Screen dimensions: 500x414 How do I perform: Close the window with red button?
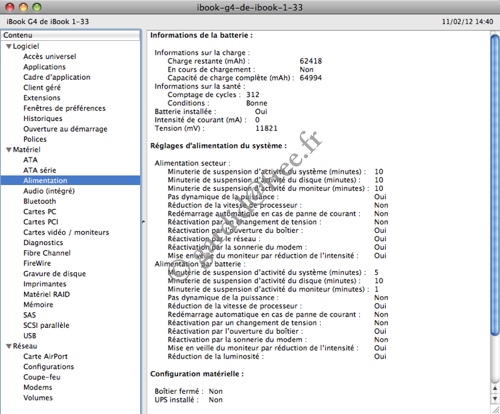tap(10, 7)
